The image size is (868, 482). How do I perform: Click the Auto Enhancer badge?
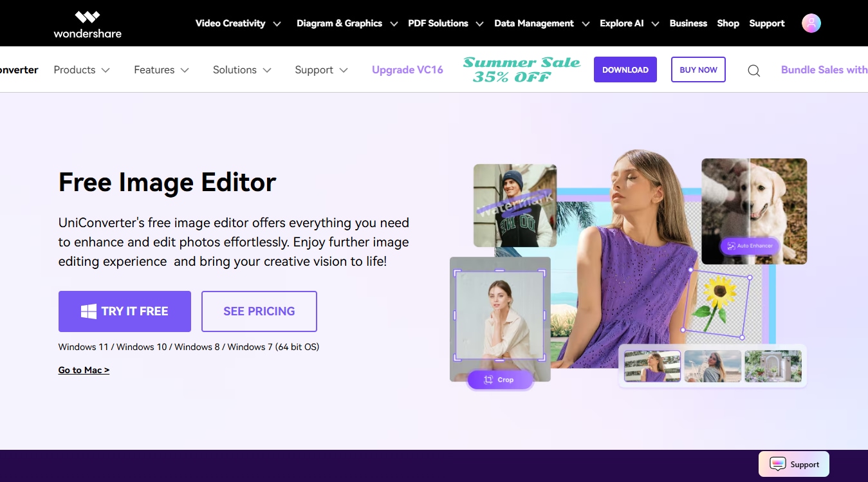[x=750, y=246]
